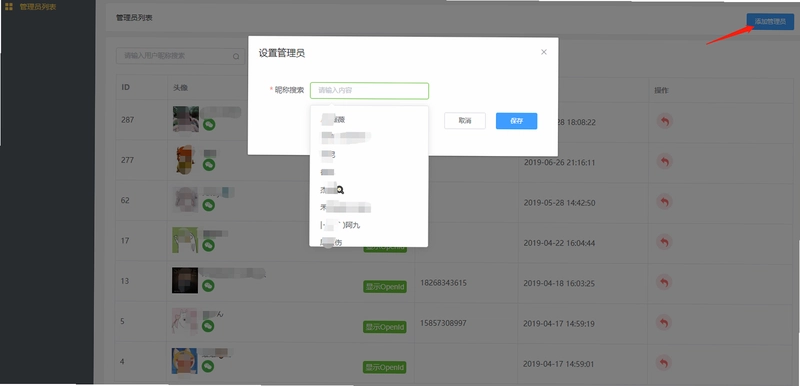Image resolution: width=800 pixels, height=386 pixels.
Task: Open avatar thumbnail of row 17
Action: point(185,240)
